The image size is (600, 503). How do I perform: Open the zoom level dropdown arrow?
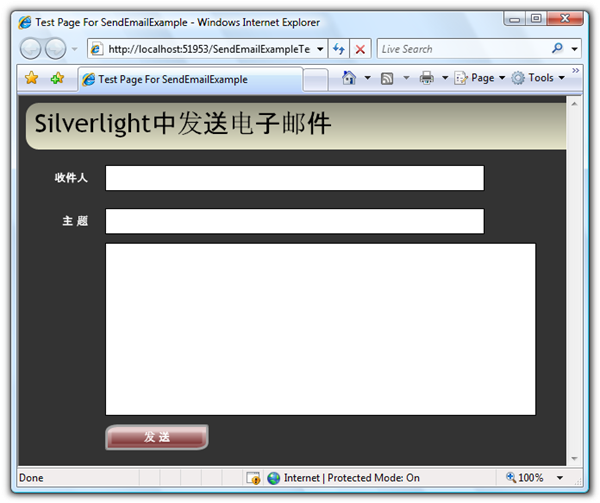[x=560, y=478]
